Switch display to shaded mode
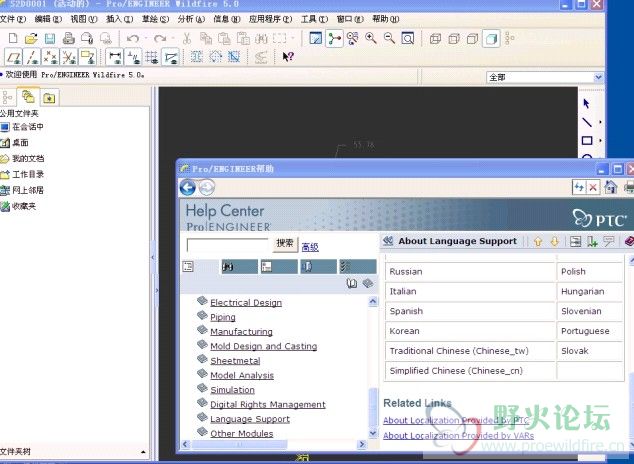This screenshot has width=634, height=464. (x=491, y=39)
